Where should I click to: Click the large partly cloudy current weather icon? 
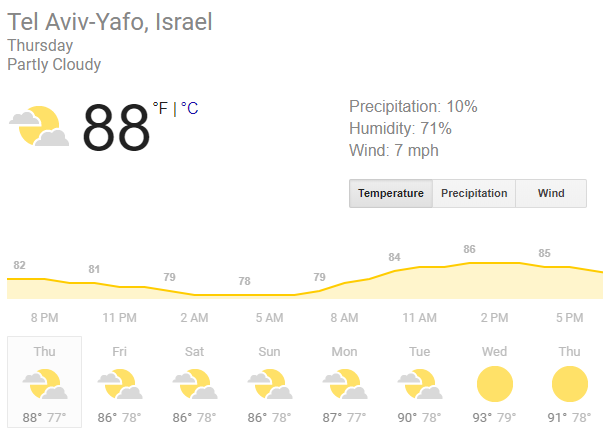pos(39,126)
